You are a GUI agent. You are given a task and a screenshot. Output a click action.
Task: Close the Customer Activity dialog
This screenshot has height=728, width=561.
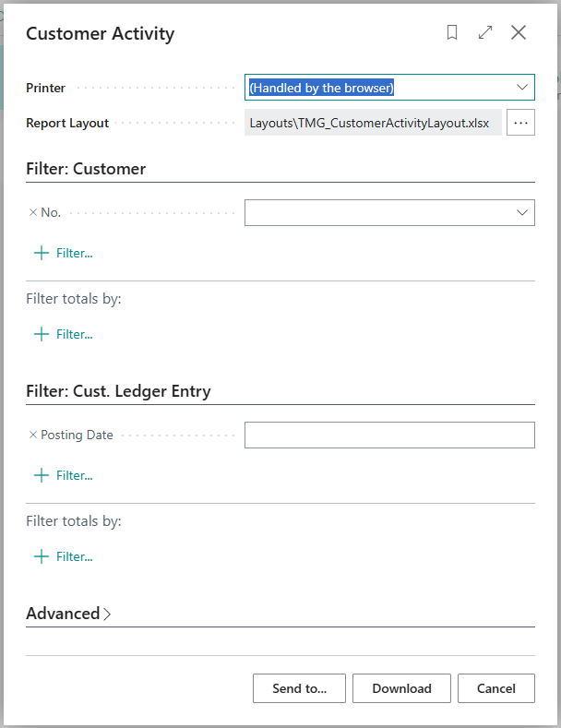(x=519, y=33)
